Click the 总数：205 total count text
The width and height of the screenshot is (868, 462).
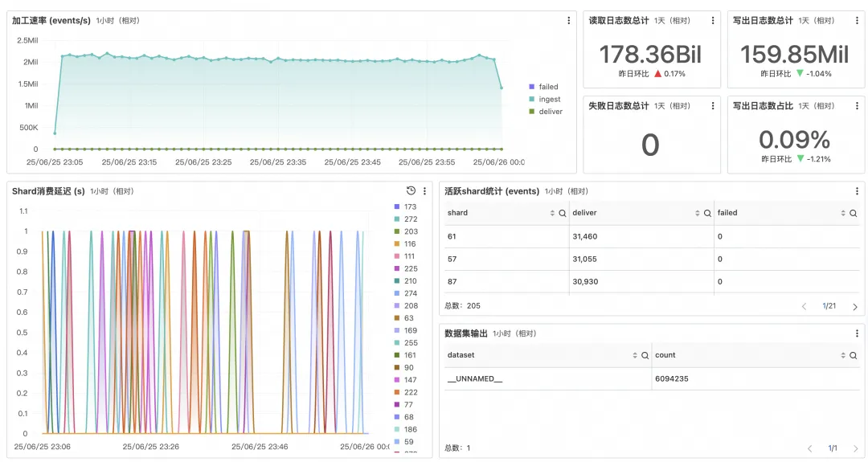coord(463,306)
